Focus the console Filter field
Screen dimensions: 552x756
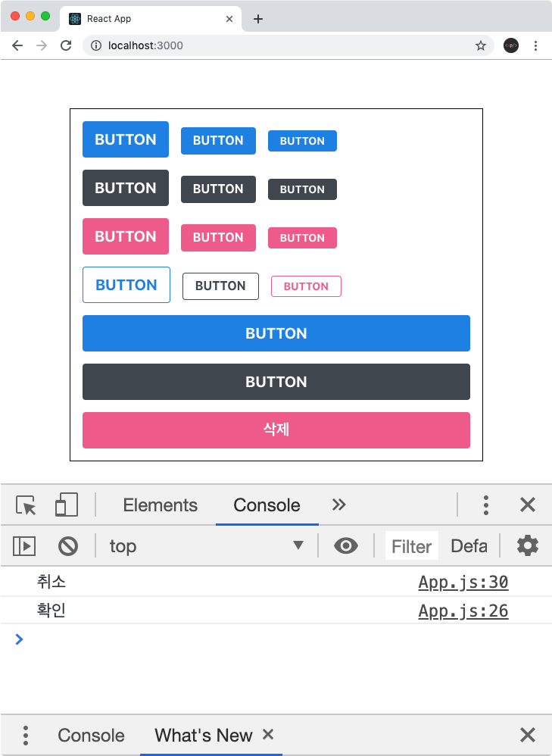coord(412,546)
